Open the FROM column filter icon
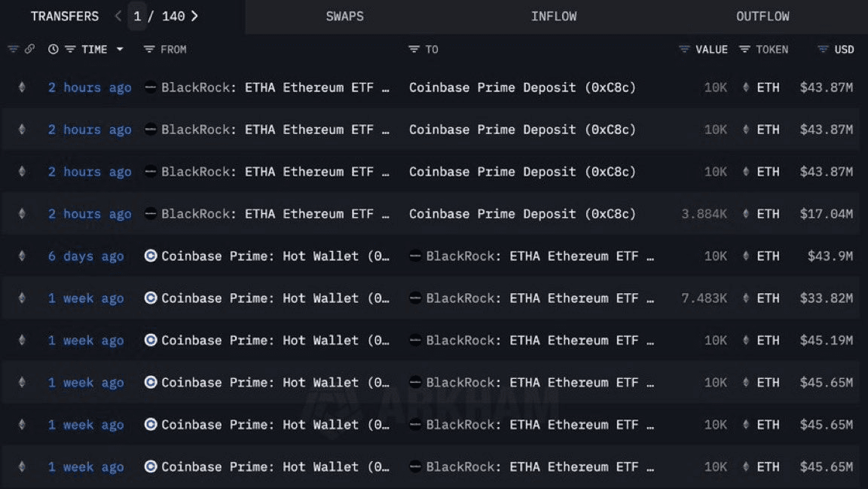 [x=149, y=49]
